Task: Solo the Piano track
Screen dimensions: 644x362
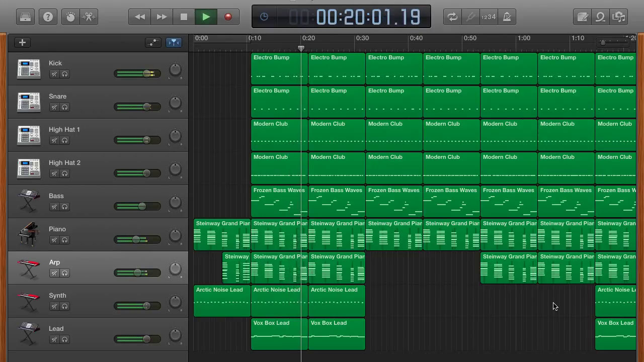Action: 64,240
